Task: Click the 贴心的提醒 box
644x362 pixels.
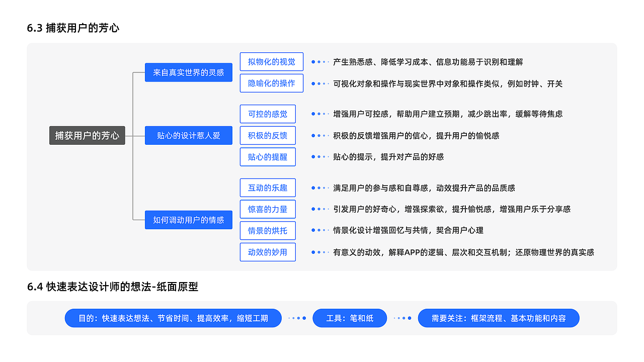Action: coord(268,157)
